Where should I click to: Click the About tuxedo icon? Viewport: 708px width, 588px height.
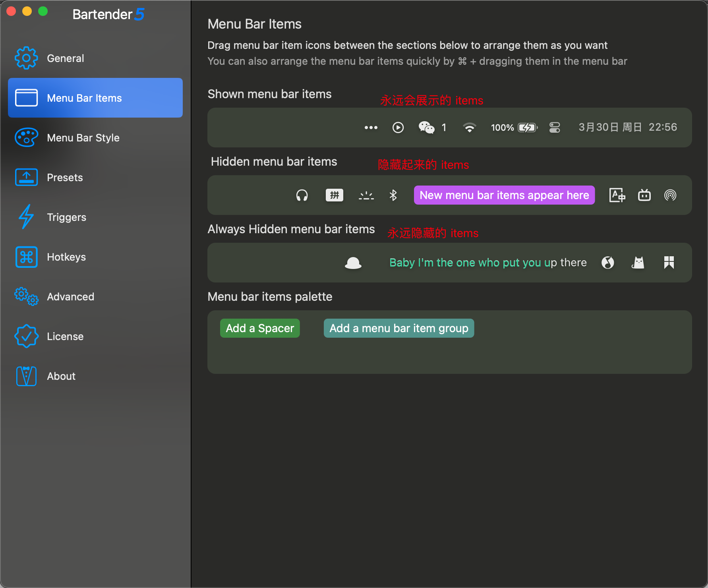point(26,376)
